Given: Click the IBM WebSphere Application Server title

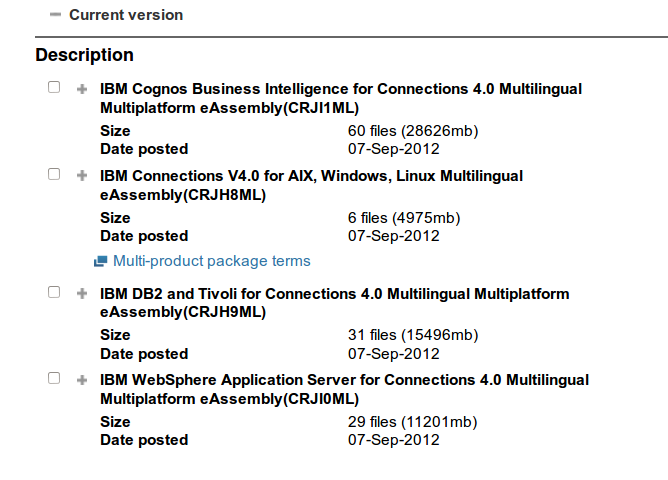Looking at the screenshot, I should click(344, 389).
